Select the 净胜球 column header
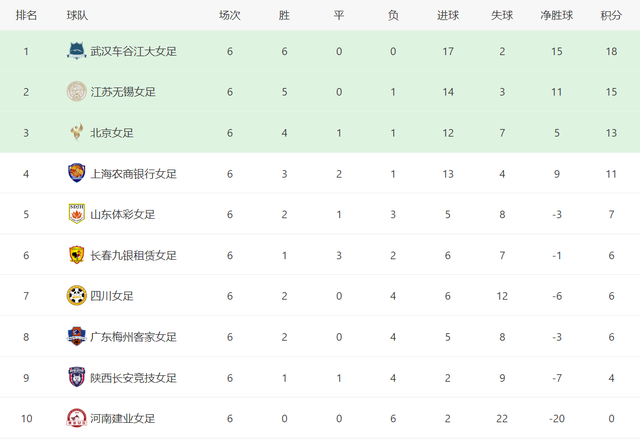The image size is (640, 439). point(557,16)
